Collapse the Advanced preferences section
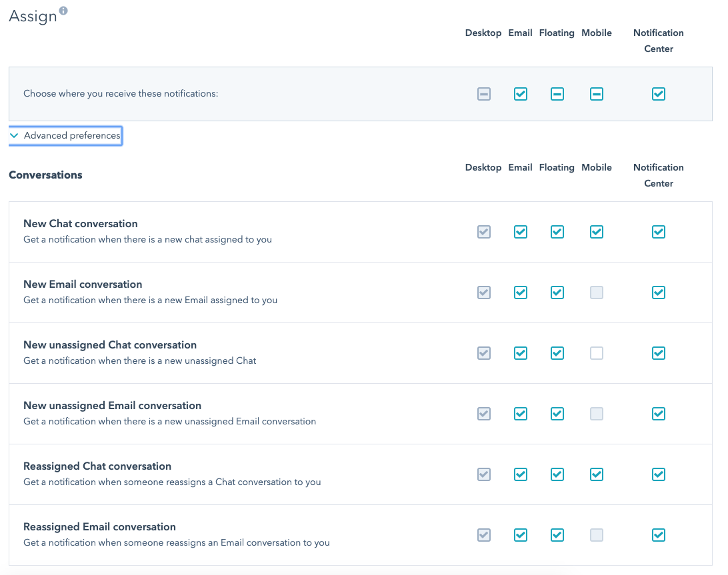 (71, 135)
